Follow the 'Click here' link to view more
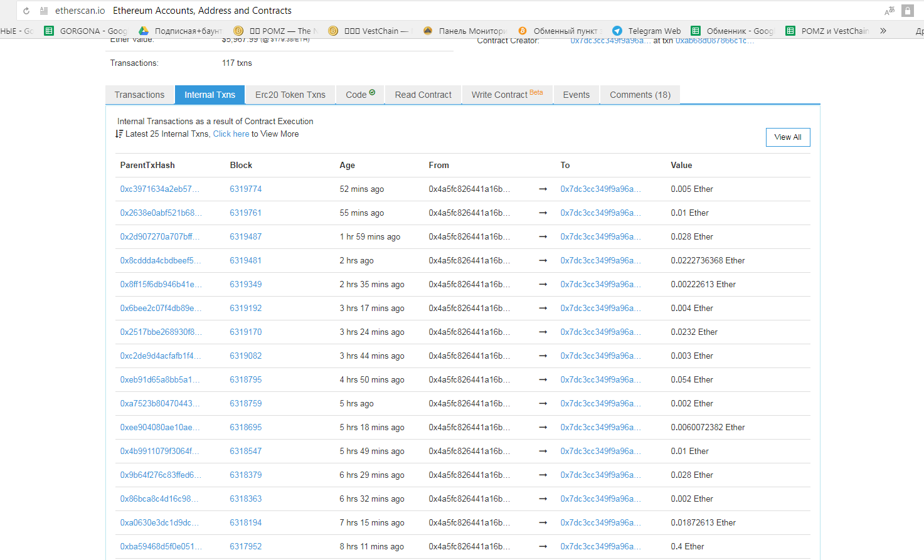924x560 pixels. tap(231, 134)
